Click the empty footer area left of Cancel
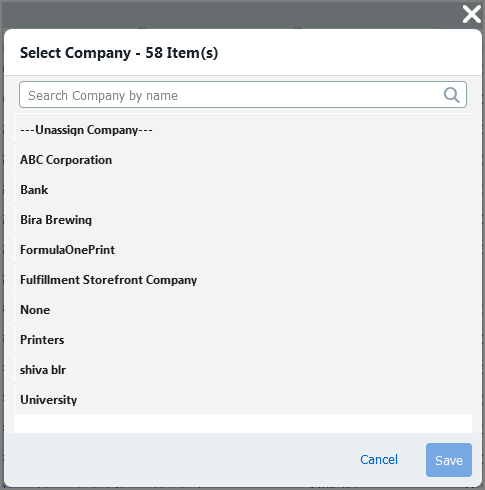The height and width of the screenshot is (490, 485). tap(180, 460)
